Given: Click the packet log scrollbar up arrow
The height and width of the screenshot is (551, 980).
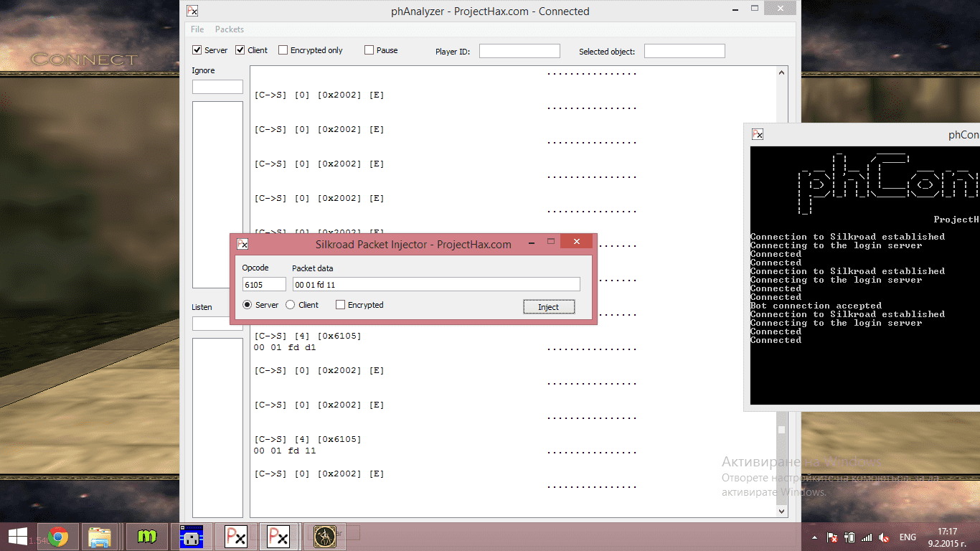Looking at the screenshot, I should coord(782,72).
